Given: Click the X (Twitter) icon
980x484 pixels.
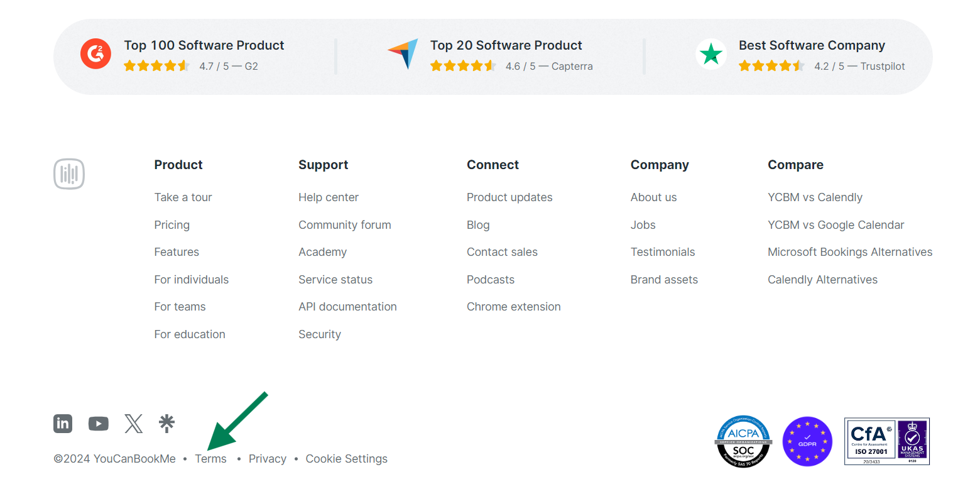Looking at the screenshot, I should [x=133, y=424].
